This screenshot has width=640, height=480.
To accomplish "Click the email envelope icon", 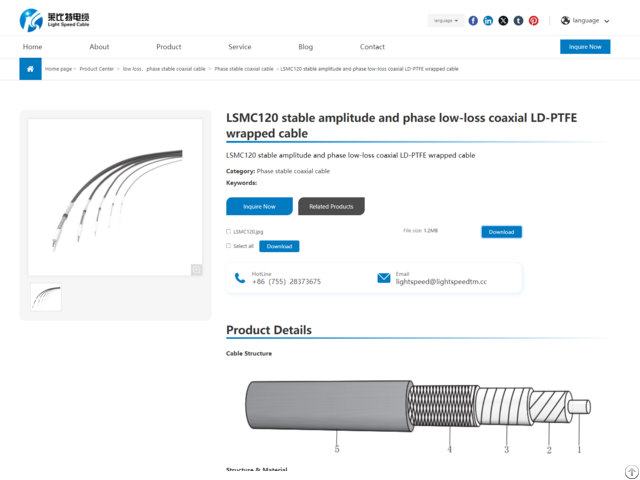I will 384,278.
